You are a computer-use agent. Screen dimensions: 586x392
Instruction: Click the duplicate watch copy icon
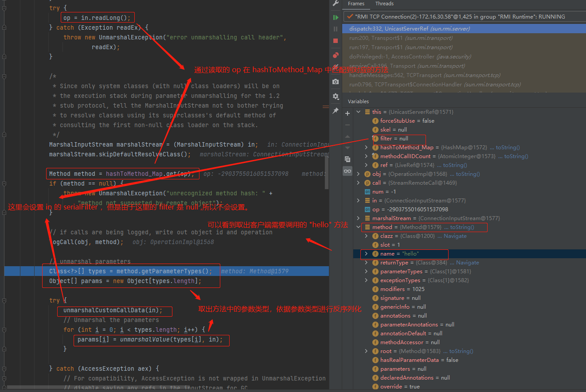coord(348,159)
